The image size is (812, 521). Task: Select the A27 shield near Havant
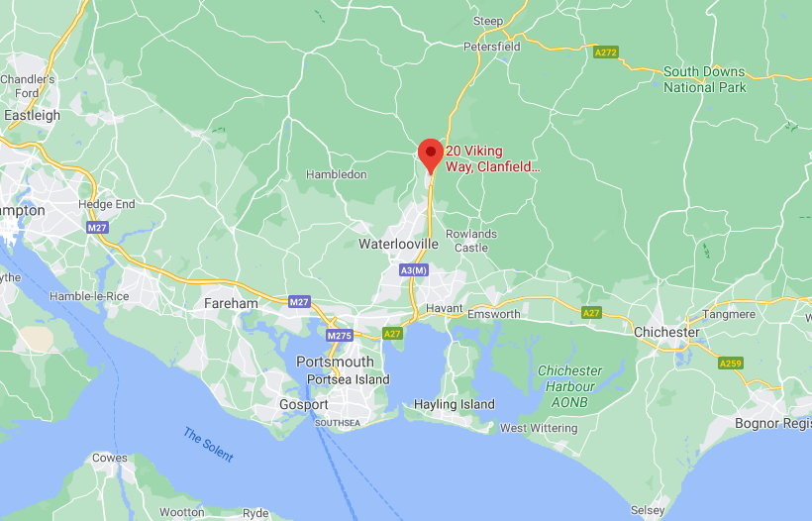click(392, 334)
